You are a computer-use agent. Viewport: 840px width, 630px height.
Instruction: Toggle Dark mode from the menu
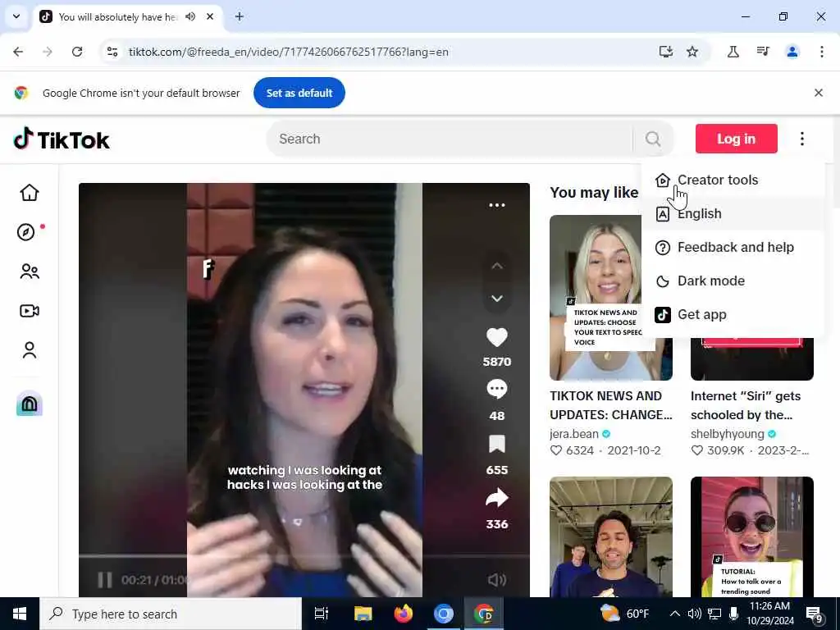tap(733, 281)
